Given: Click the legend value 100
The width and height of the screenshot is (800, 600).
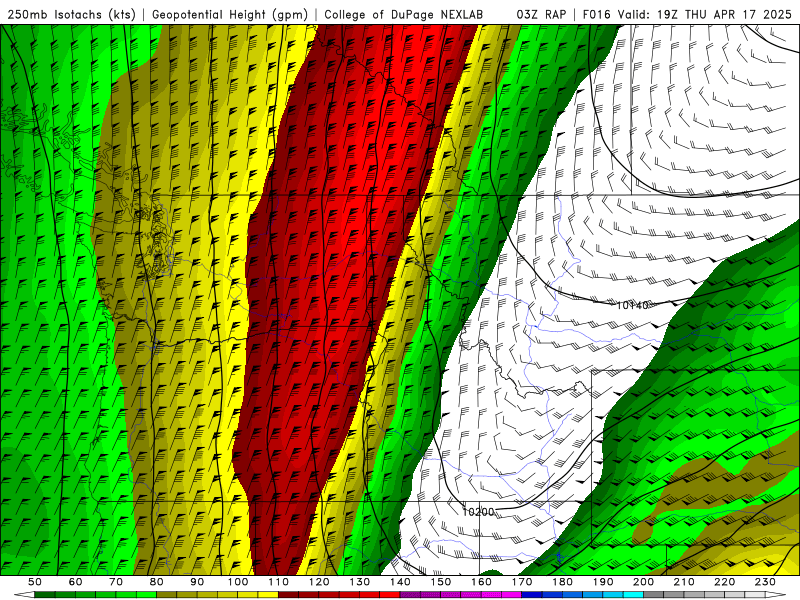Looking at the screenshot, I should (x=238, y=582).
